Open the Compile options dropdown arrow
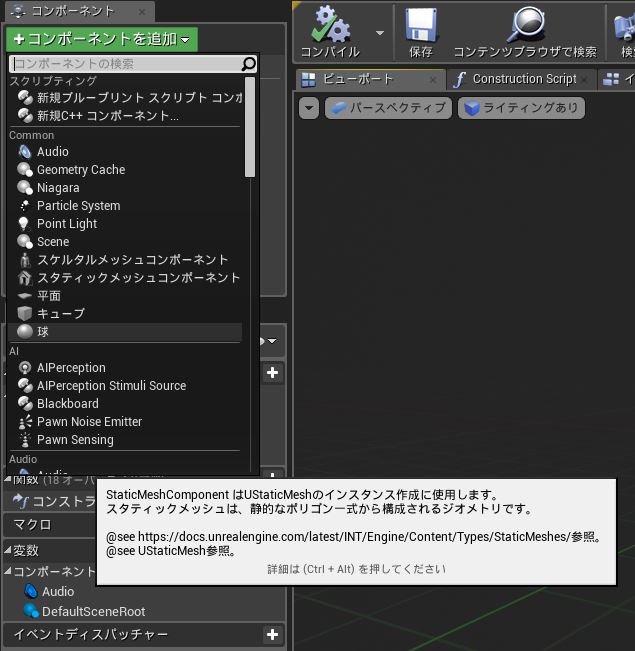 tap(380, 32)
